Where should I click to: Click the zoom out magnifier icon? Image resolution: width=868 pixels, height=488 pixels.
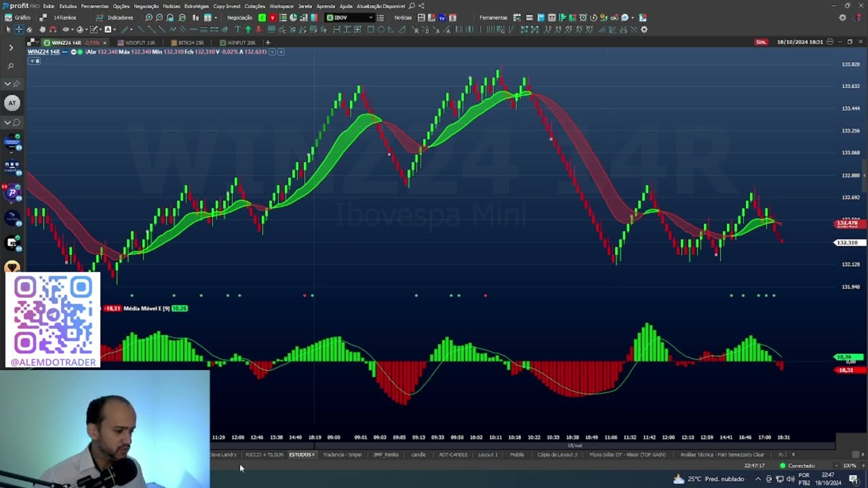[x=159, y=18]
